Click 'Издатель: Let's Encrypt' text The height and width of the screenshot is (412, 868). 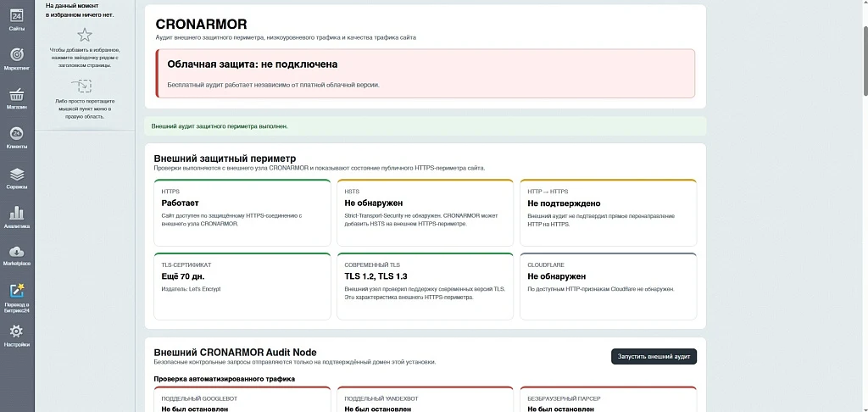(191, 289)
